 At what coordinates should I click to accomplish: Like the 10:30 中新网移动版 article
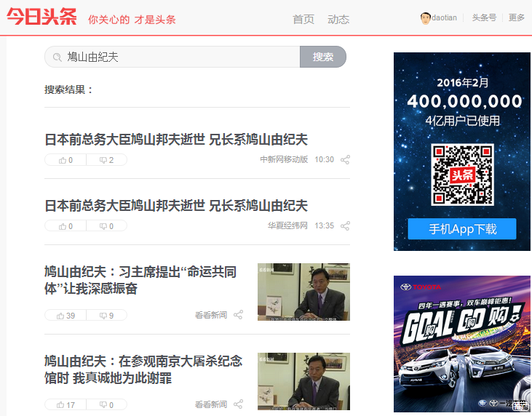[x=65, y=160]
